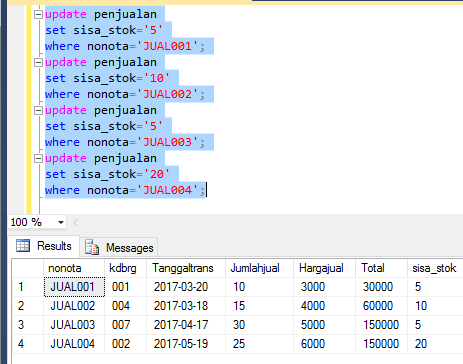
Task: Select the Tanggaltrans column header
Action: [186, 268]
